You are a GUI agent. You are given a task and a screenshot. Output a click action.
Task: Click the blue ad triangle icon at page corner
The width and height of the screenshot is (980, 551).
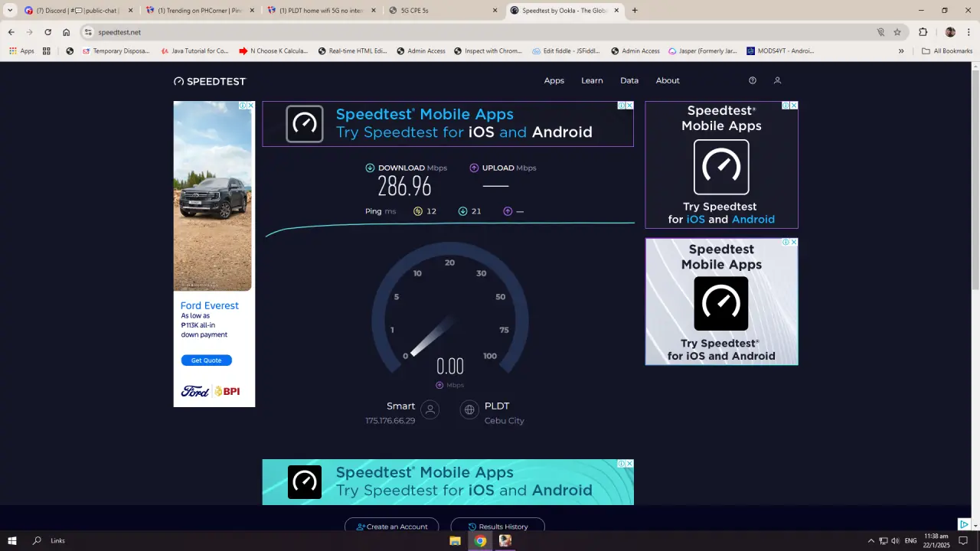(965, 524)
